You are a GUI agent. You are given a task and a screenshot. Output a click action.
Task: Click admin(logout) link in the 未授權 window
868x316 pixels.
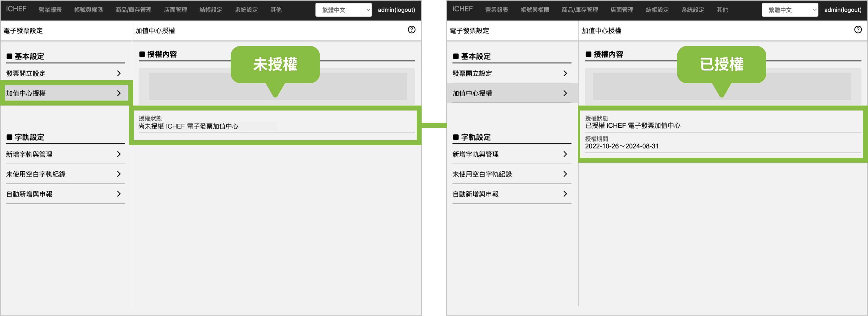(x=396, y=10)
